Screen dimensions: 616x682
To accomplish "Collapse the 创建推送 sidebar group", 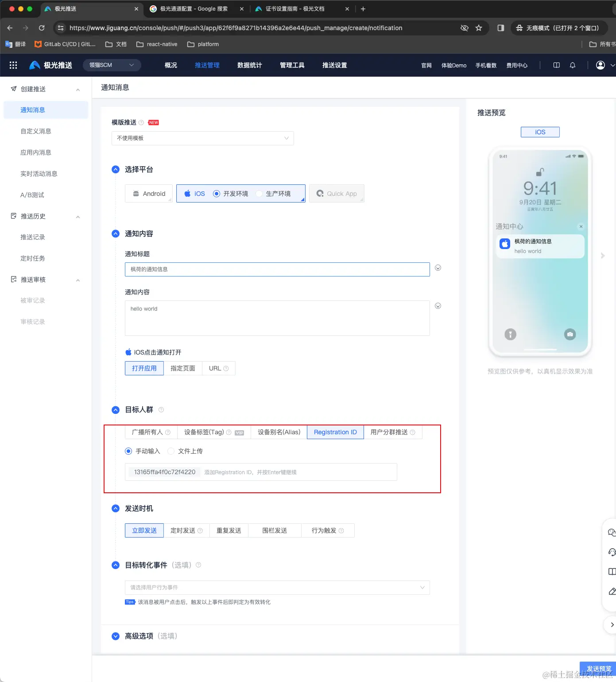I will (x=78, y=90).
